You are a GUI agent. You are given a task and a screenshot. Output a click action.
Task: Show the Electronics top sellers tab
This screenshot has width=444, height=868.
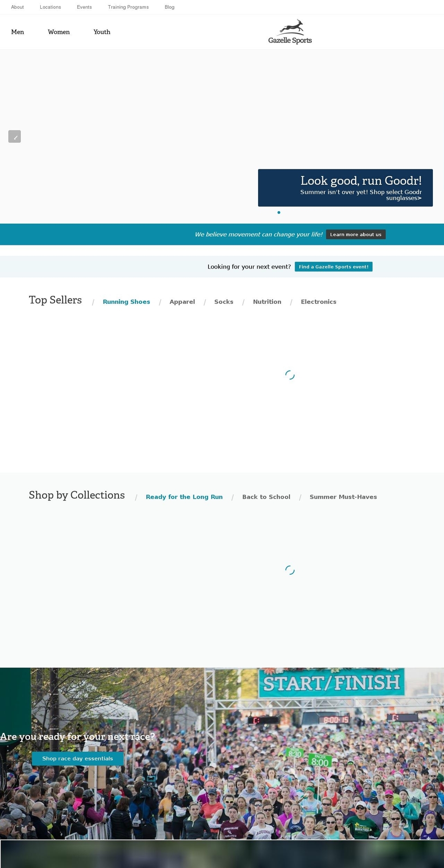click(x=319, y=302)
